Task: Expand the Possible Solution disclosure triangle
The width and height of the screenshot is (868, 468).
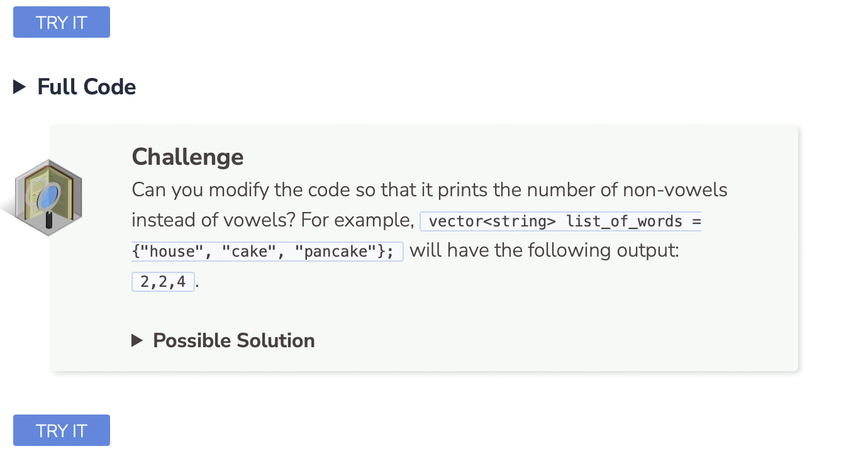Action: [137, 341]
